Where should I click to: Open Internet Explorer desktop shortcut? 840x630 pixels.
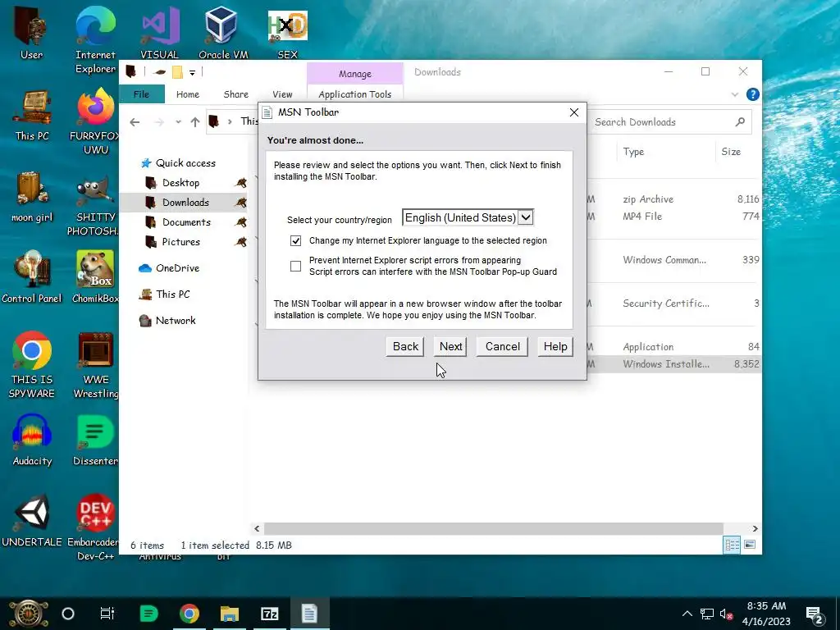pyautogui.click(x=95, y=39)
